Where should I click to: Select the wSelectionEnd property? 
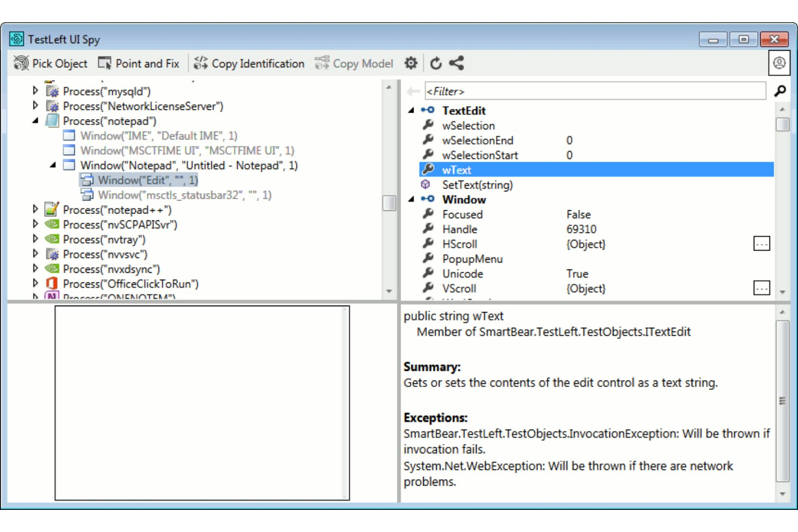tap(479, 140)
